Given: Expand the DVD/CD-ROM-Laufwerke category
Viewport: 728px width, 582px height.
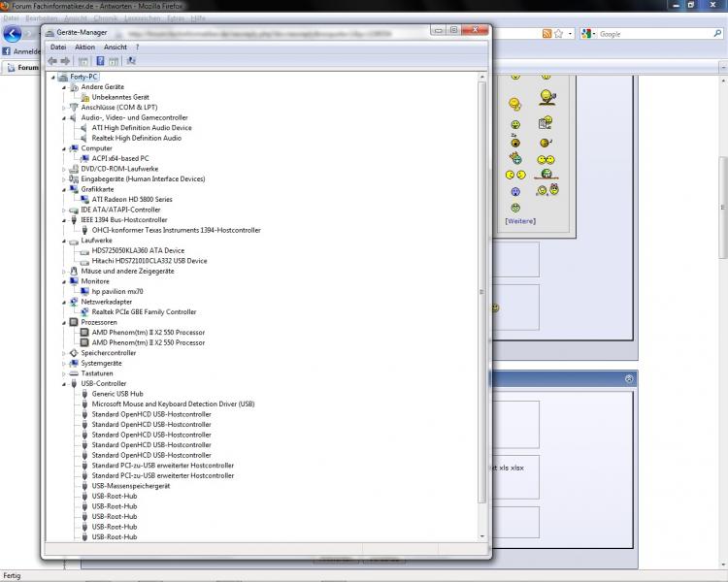Looking at the screenshot, I should [64, 169].
